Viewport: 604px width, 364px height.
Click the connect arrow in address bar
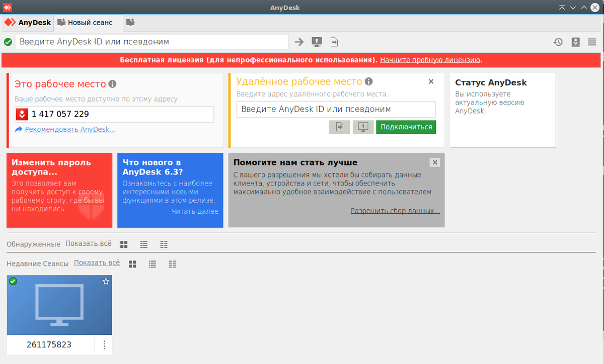click(x=299, y=42)
